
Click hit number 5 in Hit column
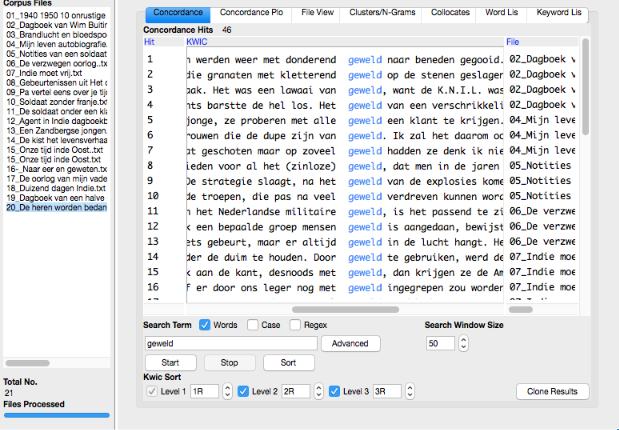(150, 120)
